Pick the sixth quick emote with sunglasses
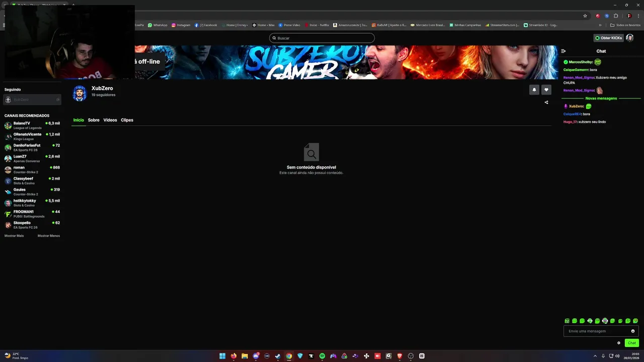The image size is (644, 362). coord(605,321)
